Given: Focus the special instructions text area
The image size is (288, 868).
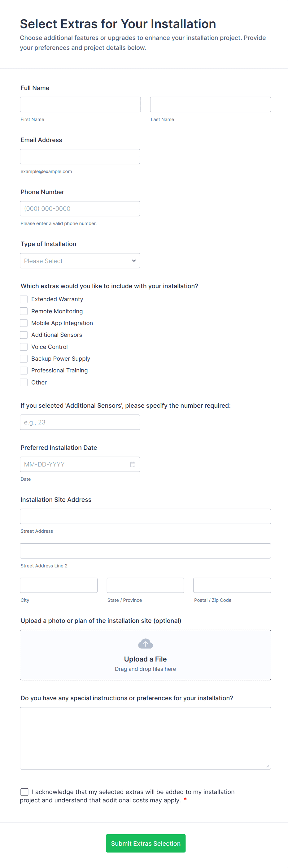Looking at the screenshot, I should click(145, 738).
